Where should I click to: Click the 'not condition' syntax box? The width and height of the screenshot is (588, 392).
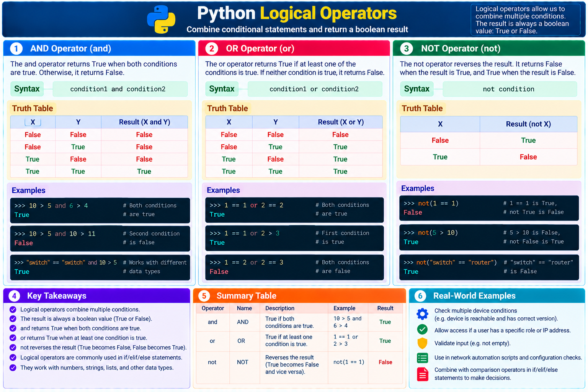pos(510,89)
